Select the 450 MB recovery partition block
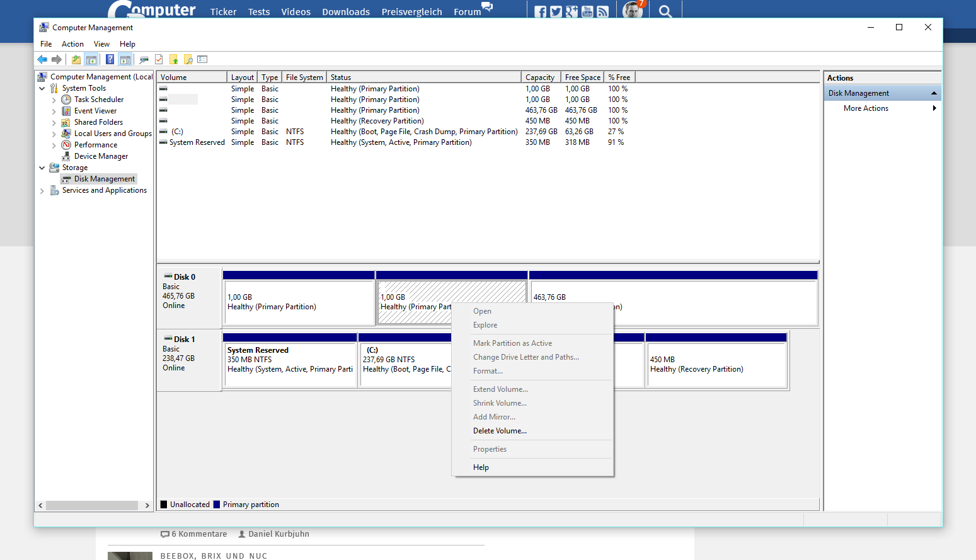The width and height of the screenshot is (976, 560). tap(716, 360)
